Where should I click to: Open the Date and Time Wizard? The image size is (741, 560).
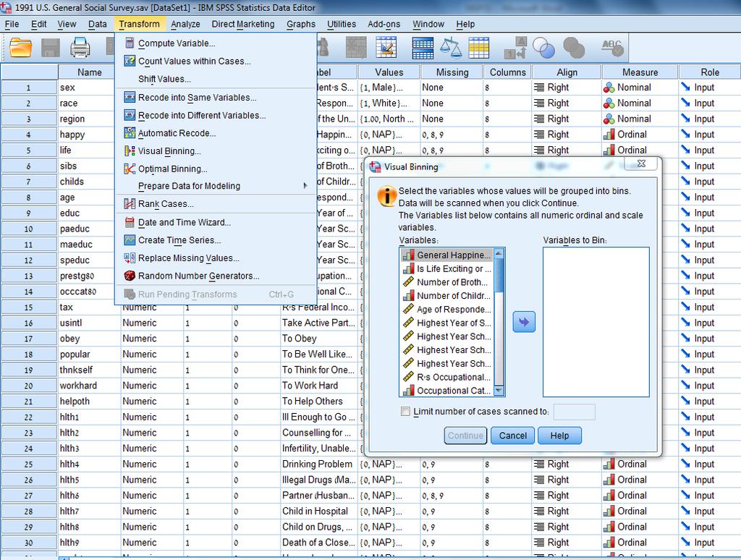216,223
